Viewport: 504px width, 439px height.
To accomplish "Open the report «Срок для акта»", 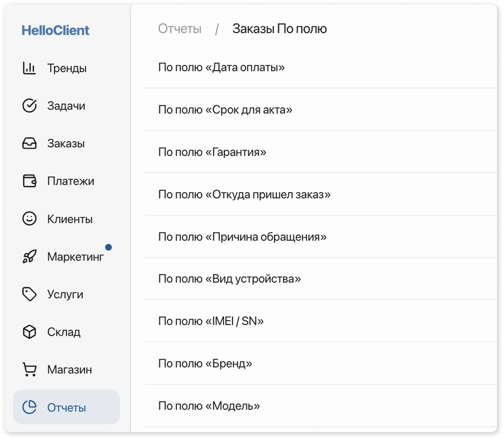I will pos(225,110).
